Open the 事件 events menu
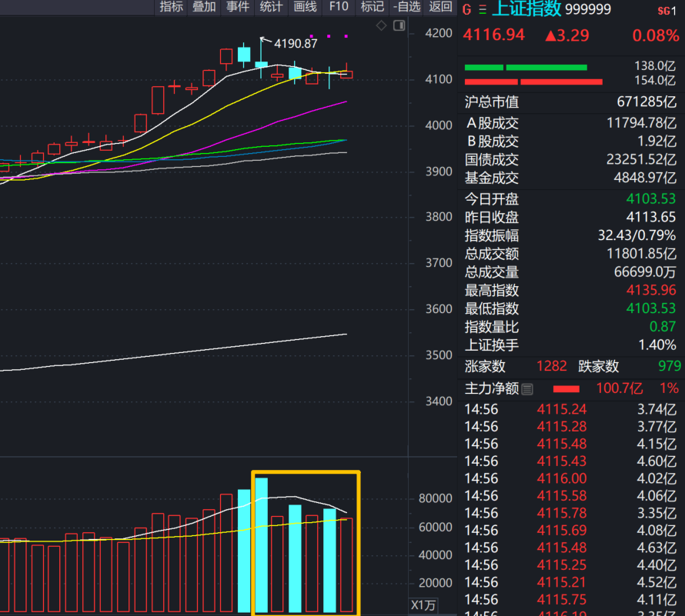685x616 pixels. 238,7
